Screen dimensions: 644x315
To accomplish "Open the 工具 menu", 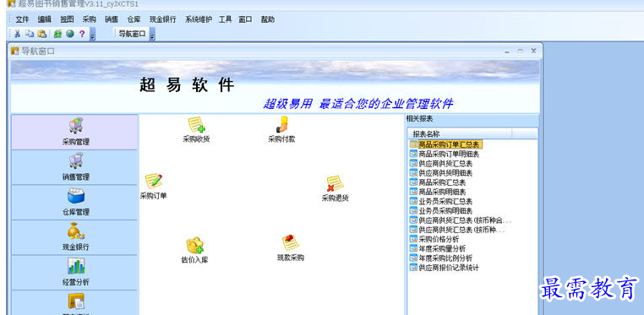I will 225,19.
